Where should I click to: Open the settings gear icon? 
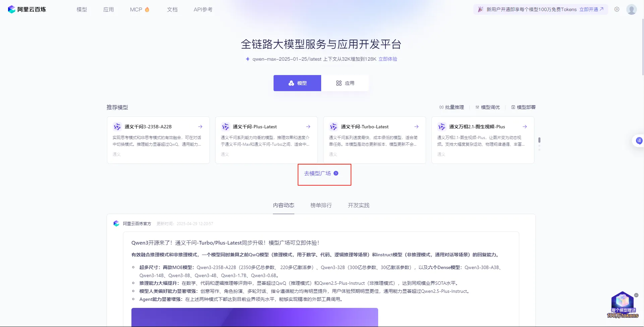[x=617, y=9]
